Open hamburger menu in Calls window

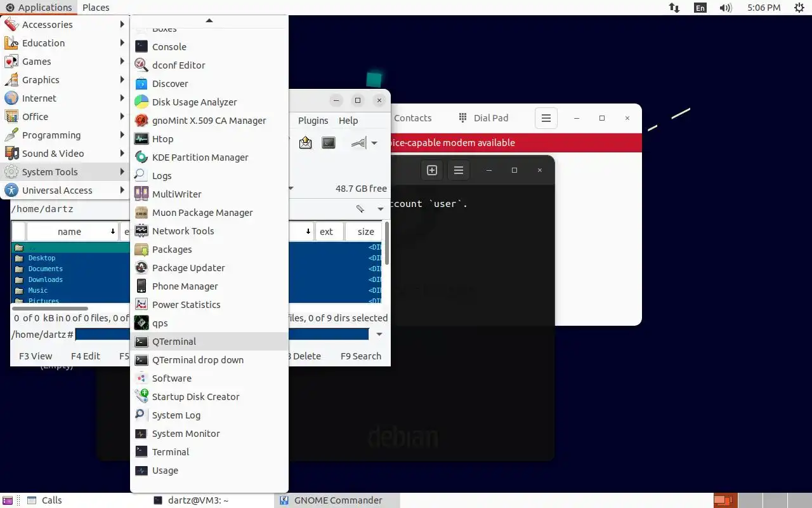[x=546, y=118]
